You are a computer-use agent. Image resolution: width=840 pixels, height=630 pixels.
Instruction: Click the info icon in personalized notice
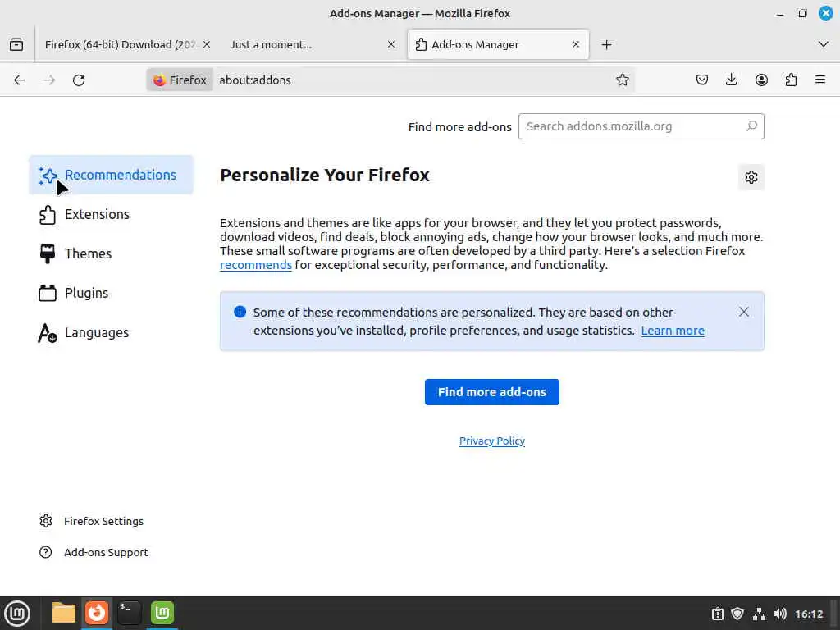point(240,312)
